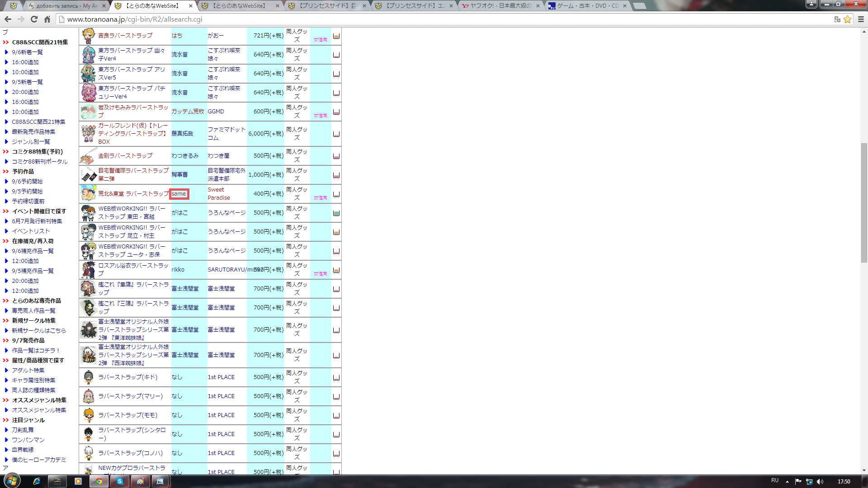Bookmark this page with star icon
Viewport: 868px width, 488px height.
click(847, 19)
